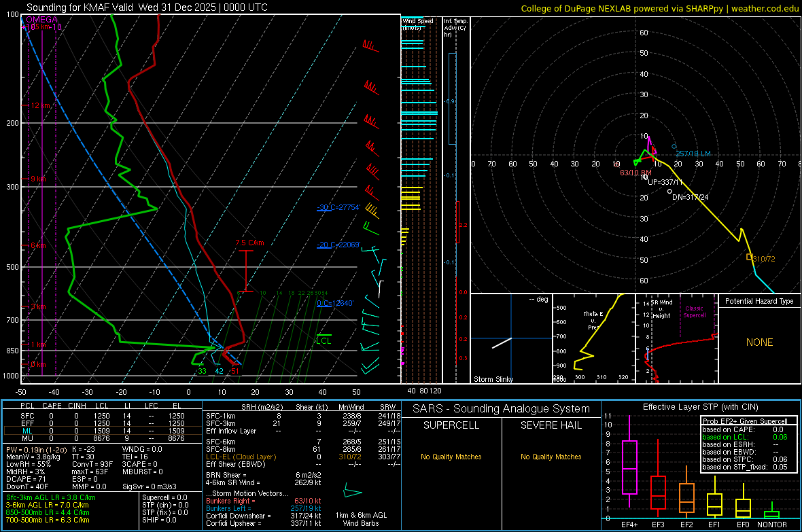Click the Corfidi downshear circle marker on hodograph
Screen dimensions: 802x532
(x=669, y=192)
